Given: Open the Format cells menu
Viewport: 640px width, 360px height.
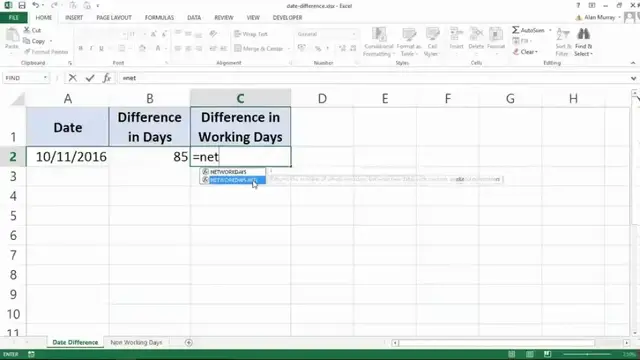Looking at the screenshot, I should [x=496, y=38].
